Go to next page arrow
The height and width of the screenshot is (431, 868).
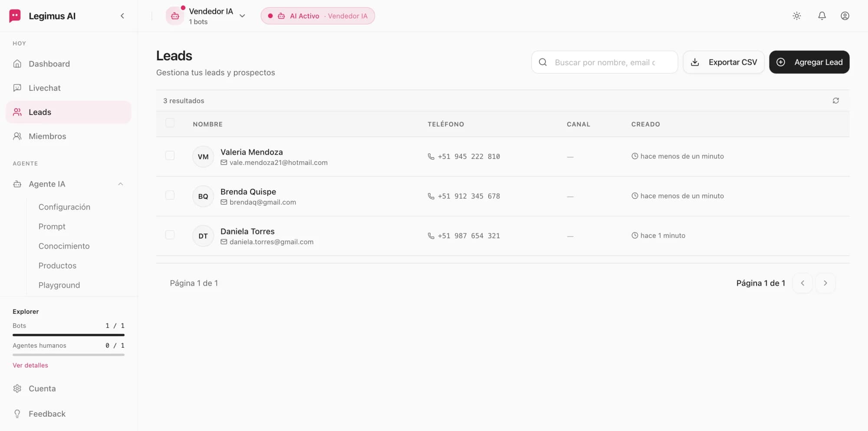click(825, 283)
